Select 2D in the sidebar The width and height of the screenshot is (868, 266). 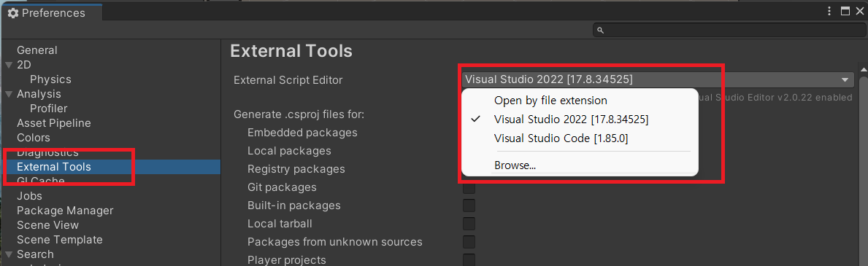coord(24,65)
